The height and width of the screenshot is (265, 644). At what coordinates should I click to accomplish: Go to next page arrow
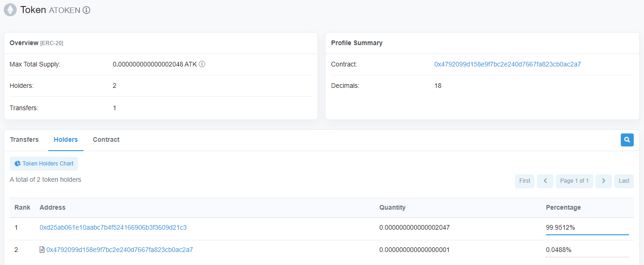603,181
